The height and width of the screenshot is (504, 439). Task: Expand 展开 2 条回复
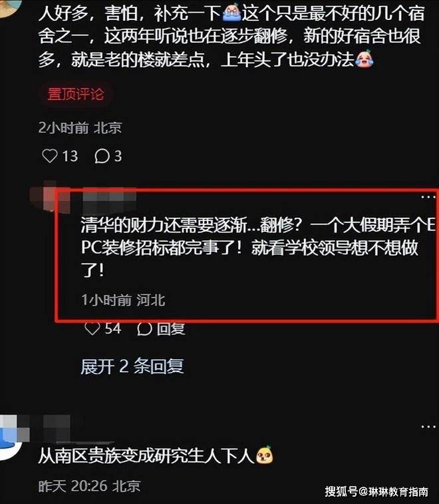132,366
